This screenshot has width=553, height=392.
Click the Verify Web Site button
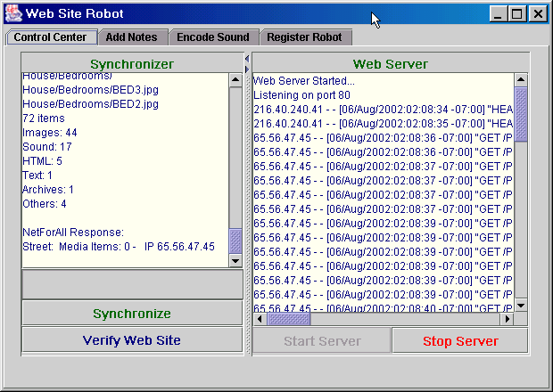[132, 339]
